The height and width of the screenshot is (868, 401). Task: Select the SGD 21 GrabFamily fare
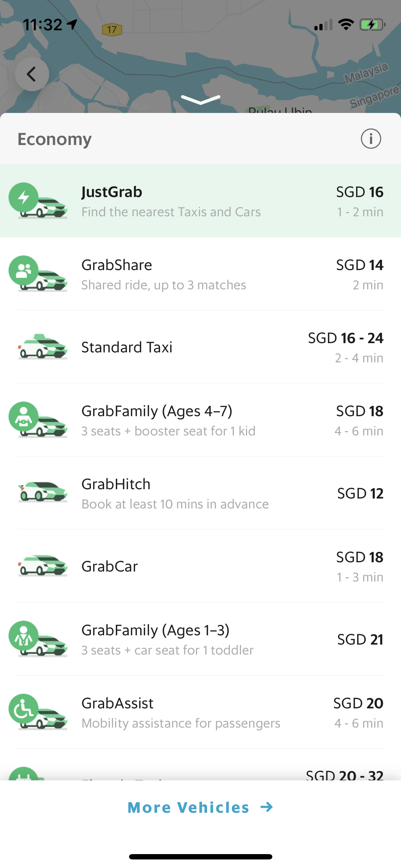[360, 640]
